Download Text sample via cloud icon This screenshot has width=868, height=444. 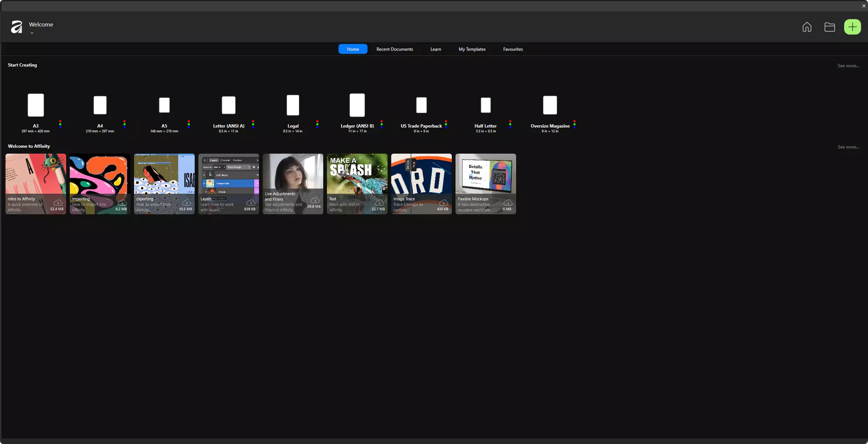(379, 203)
